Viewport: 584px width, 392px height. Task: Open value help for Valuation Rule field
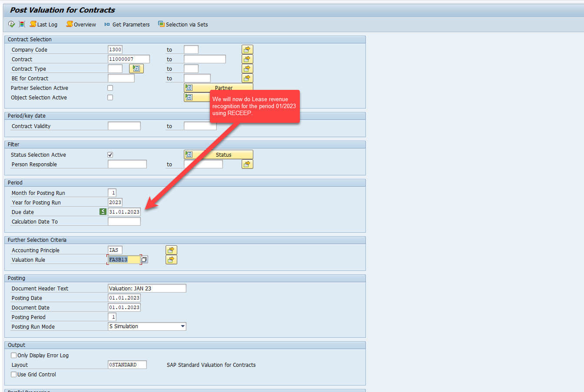pyautogui.click(x=144, y=260)
